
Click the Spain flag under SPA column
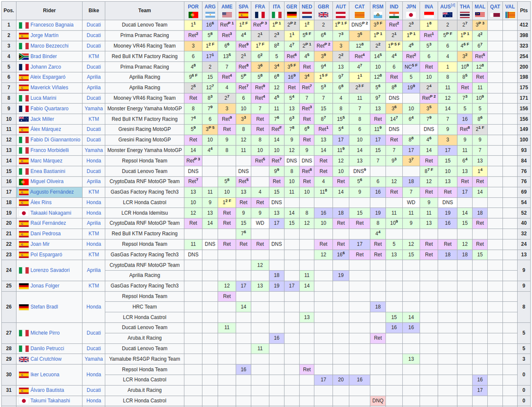tap(243, 15)
